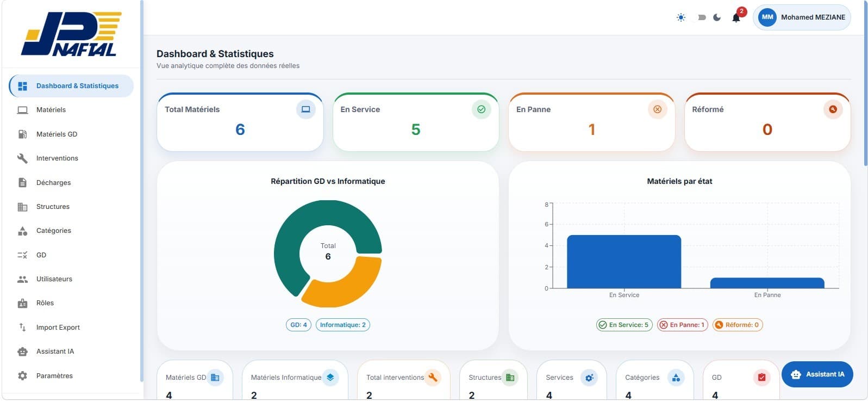The image size is (868, 401).
Task: Click the MM user avatar
Action: tap(767, 17)
